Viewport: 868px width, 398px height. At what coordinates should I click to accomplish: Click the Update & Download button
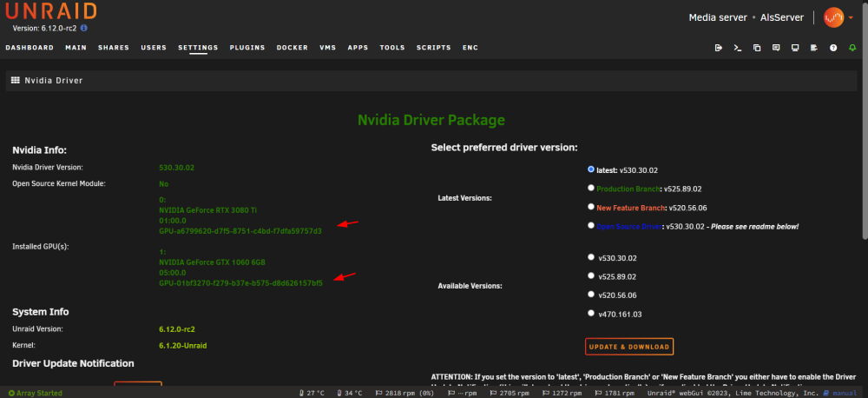(628, 347)
